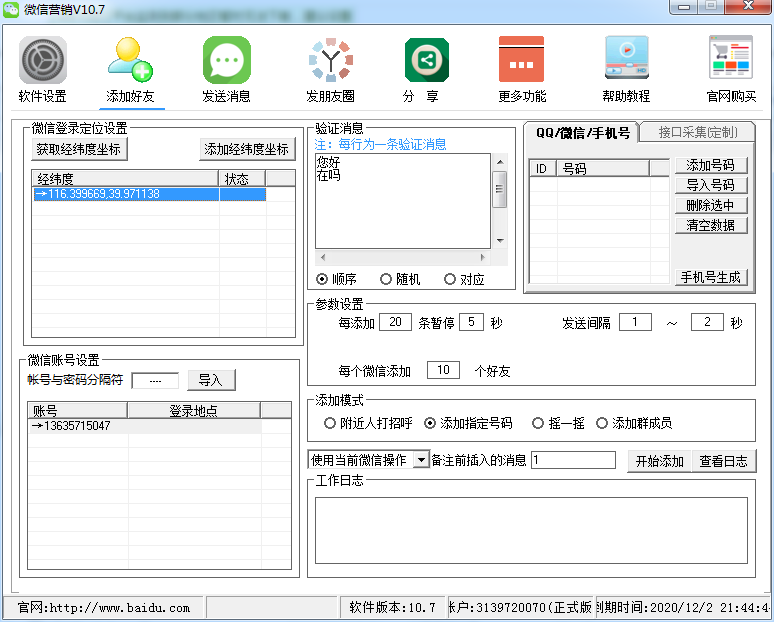Click 查看日志 button
774x622 pixels.
coord(724,462)
